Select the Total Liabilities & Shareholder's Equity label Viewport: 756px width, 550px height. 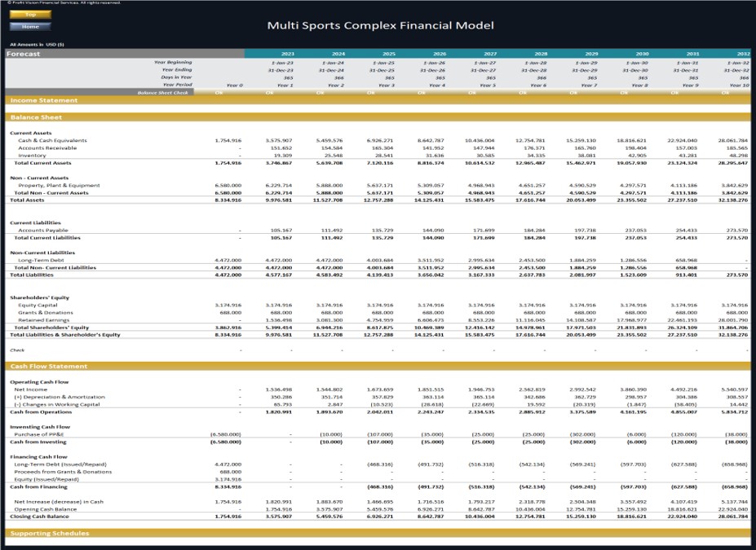tap(65, 335)
